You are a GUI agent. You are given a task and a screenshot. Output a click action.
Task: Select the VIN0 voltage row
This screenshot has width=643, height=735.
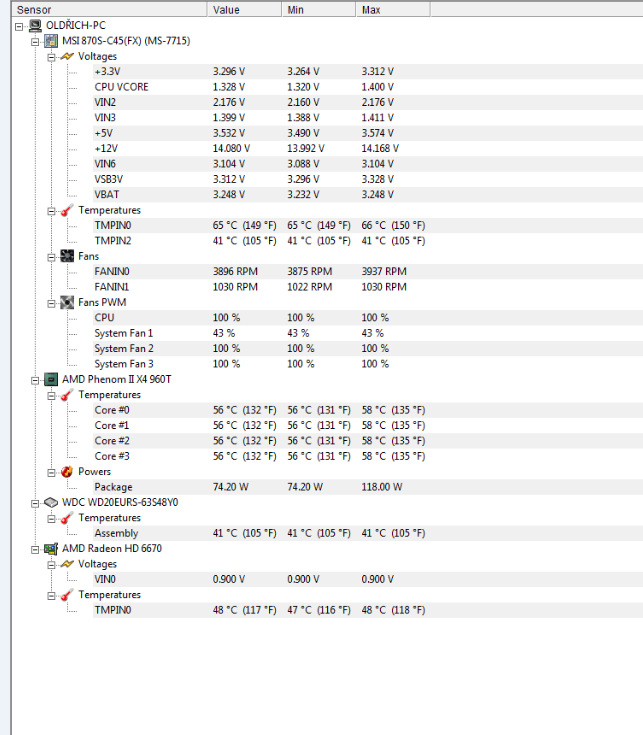(368, 579)
